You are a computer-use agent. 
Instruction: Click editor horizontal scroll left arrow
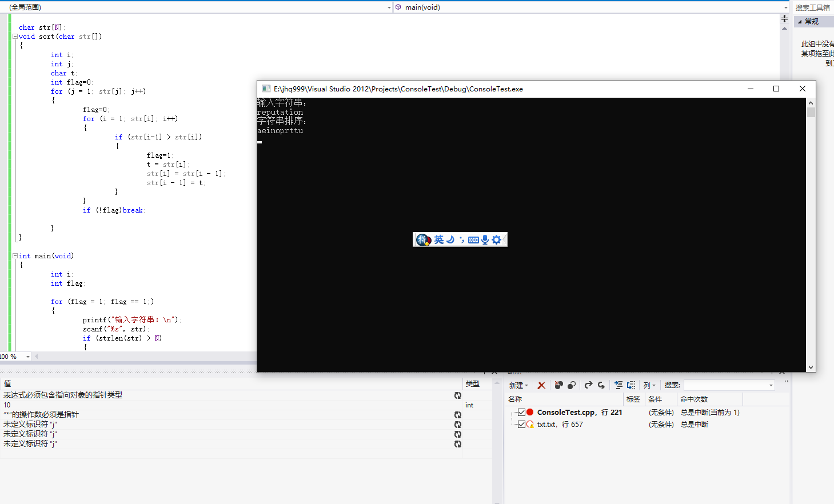click(x=37, y=357)
